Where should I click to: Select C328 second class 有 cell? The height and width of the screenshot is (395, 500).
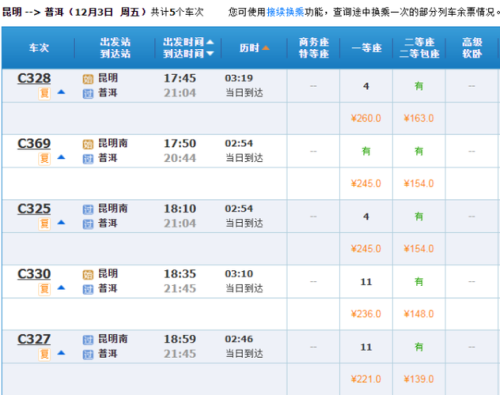(x=419, y=86)
